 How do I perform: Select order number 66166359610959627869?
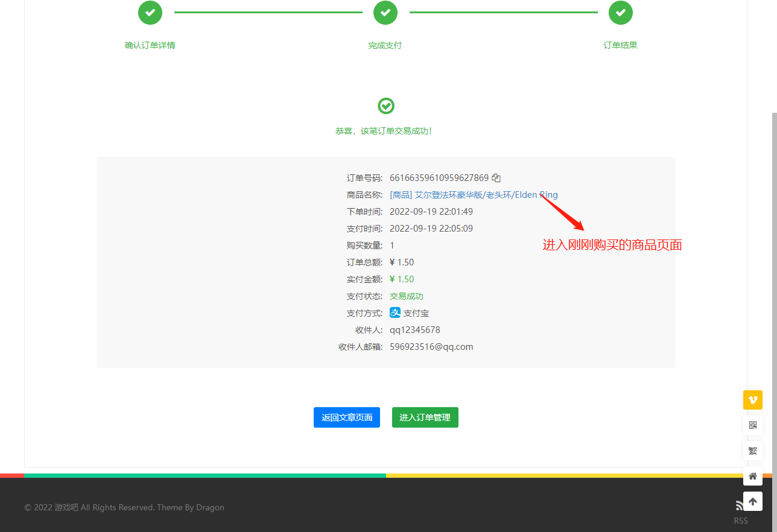(x=439, y=178)
